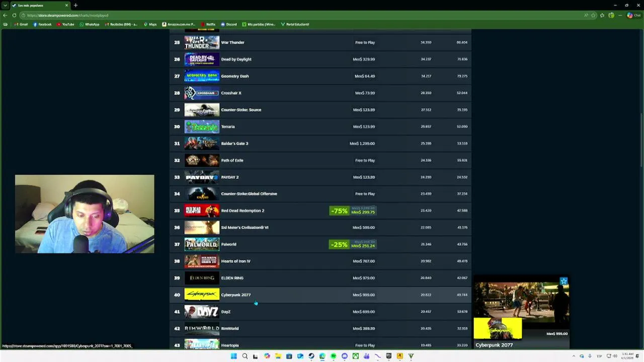Open Microsoft Teams in taskbar

pyautogui.click(x=366, y=356)
